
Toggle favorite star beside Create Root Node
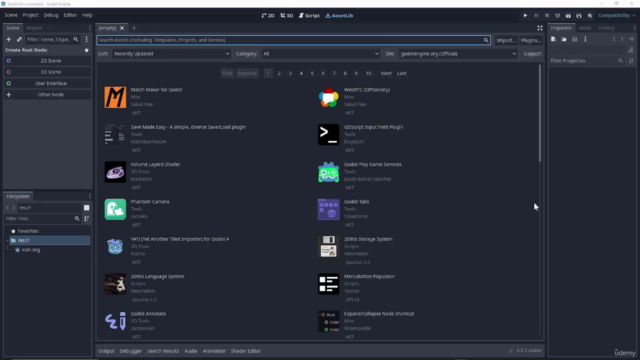87,50
